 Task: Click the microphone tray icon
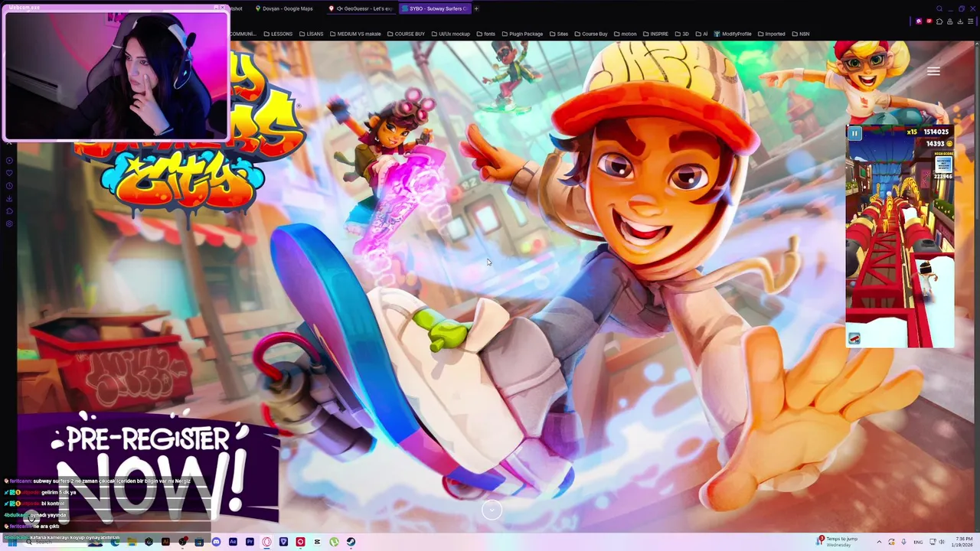coord(903,542)
